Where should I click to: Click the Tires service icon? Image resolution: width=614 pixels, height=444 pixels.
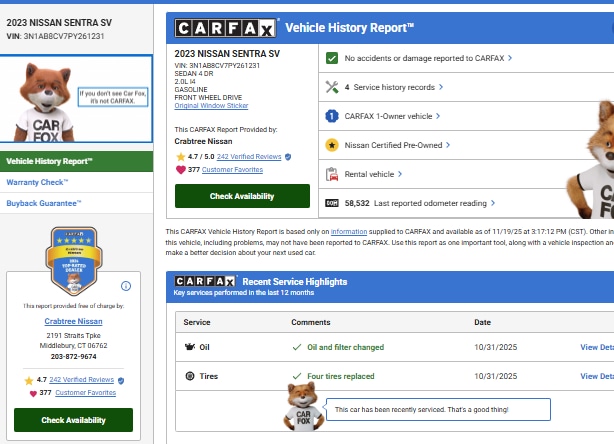click(x=189, y=376)
